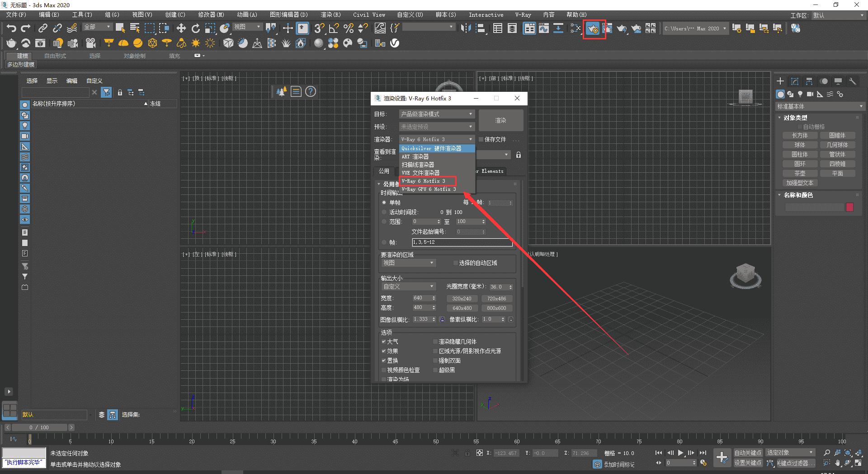Screen dimensions: 868x474
Task: Choose the Select and Move tool
Action: (x=181, y=28)
